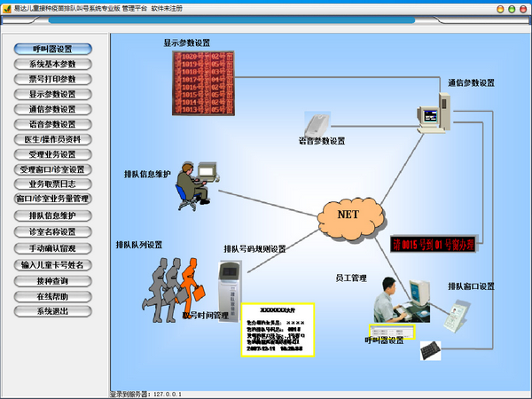Click the red LED window display strip

[437, 242]
